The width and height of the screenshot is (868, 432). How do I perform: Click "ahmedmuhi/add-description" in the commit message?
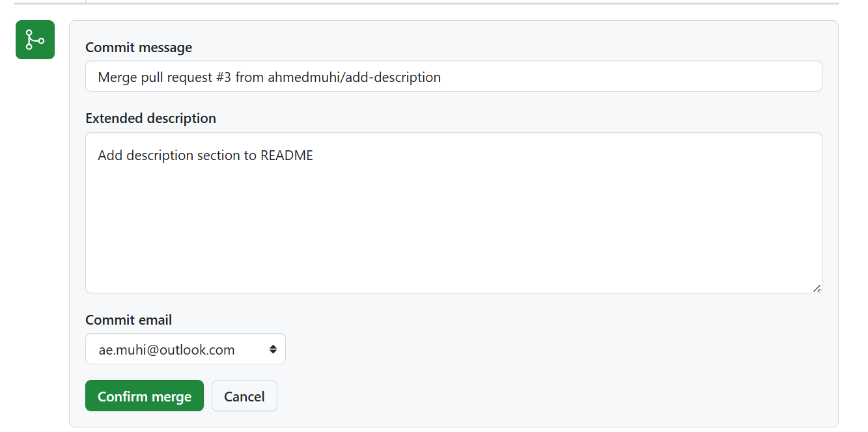(x=354, y=77)
